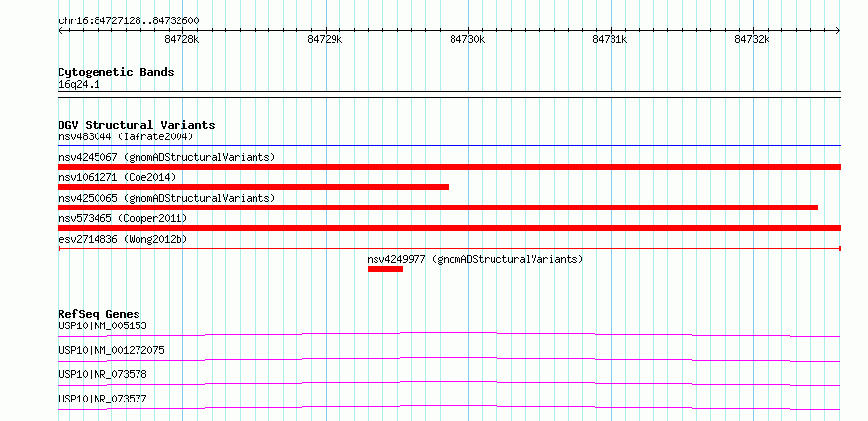This screenshot has width=868, height=421.
Task: Click the magenta USP10|NR_073577 transcript line
Action: point(449,407)
